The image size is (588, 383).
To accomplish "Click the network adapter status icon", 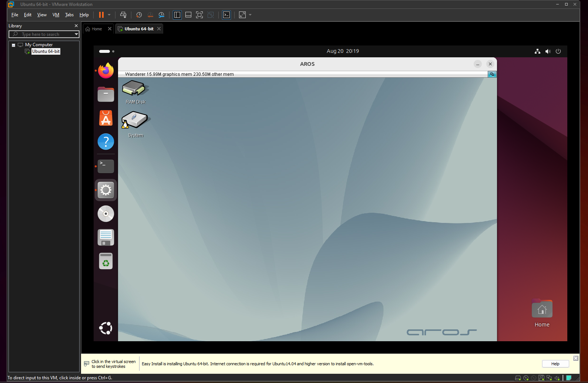I will [549, 378].
